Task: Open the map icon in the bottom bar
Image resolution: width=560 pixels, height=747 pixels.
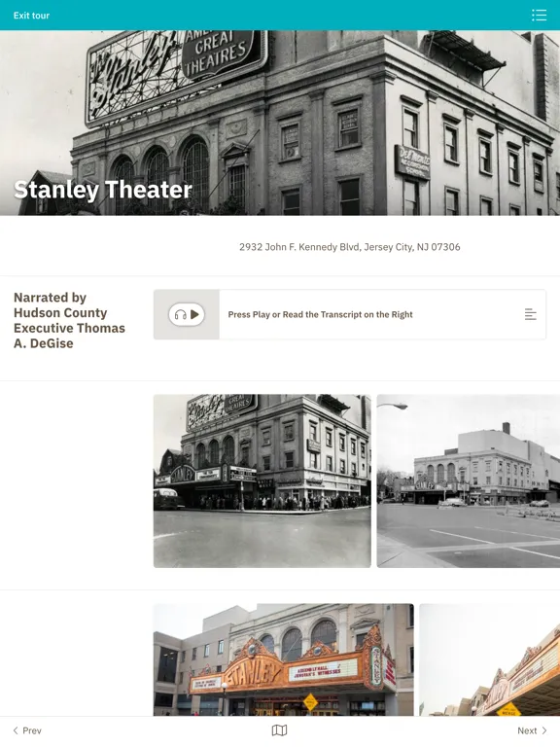Action: tap(280, 730)
